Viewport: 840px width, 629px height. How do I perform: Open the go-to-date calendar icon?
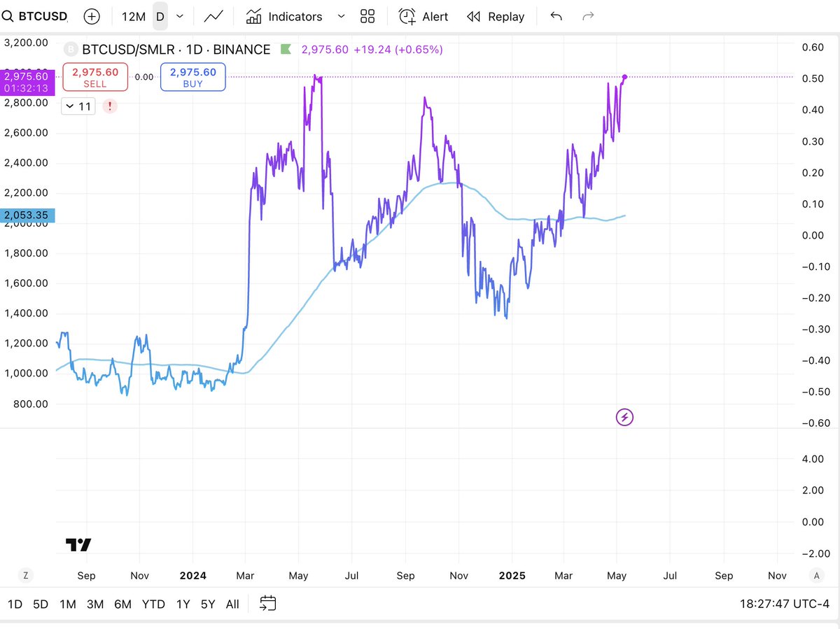pyautogui.click(x=267, y=603)
